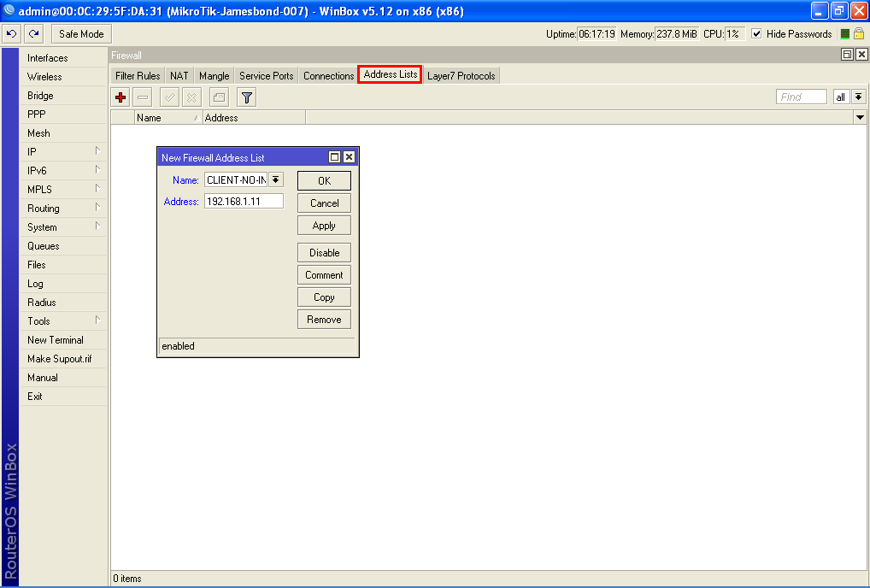Click the Comment button in dialog
Viewport: 870px width, 588px height.
[324, 274]
